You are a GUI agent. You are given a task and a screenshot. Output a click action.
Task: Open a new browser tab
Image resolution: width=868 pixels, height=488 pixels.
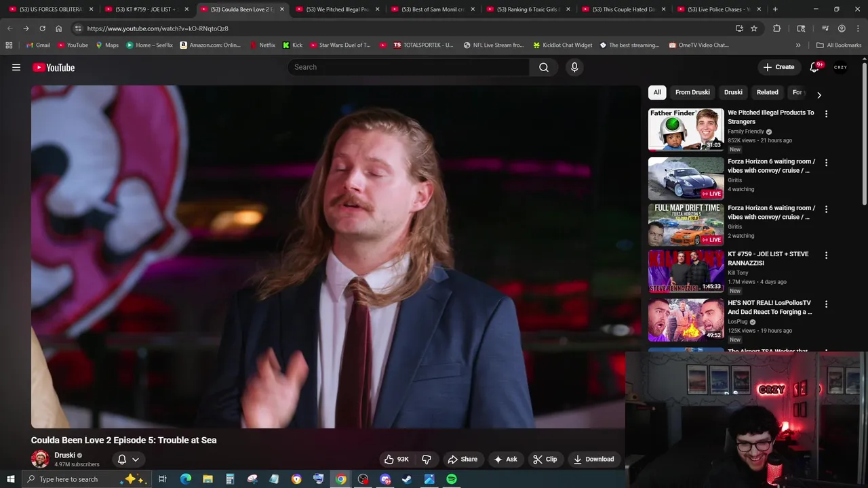pos(775,9)
